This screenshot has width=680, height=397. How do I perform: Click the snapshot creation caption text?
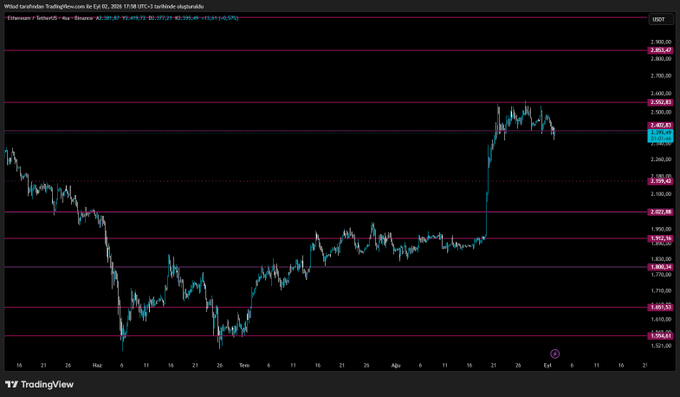[x=104, y=7]
